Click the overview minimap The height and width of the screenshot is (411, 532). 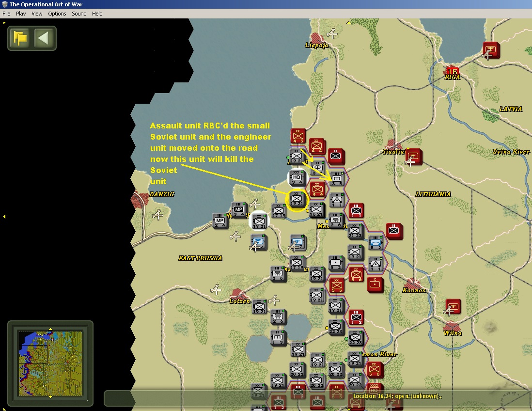coord(50,363)
